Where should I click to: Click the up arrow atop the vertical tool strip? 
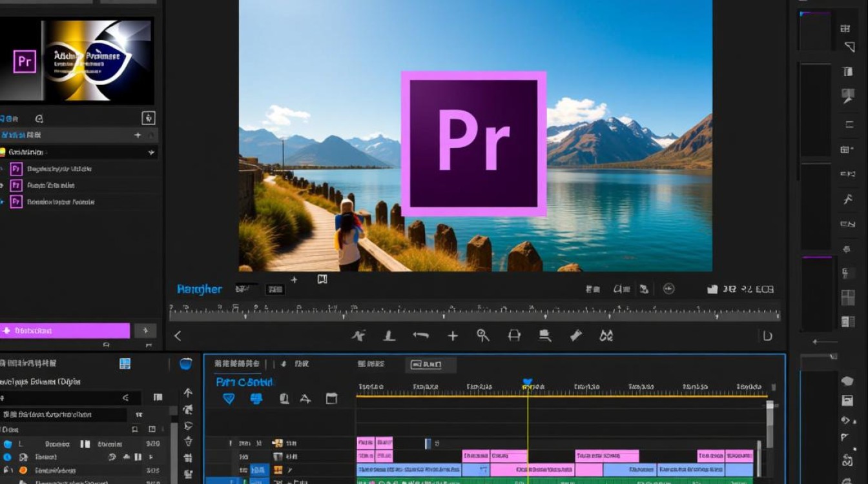[188, 392]
